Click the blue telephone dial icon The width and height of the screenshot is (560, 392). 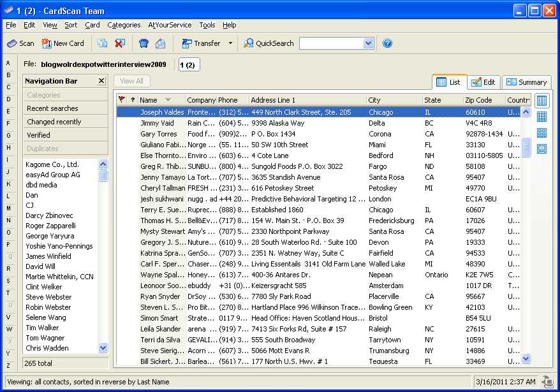click(144, 43)
